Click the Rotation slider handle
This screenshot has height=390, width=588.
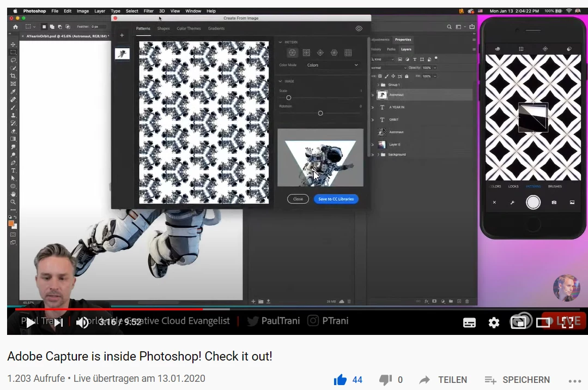pos(320,113)
